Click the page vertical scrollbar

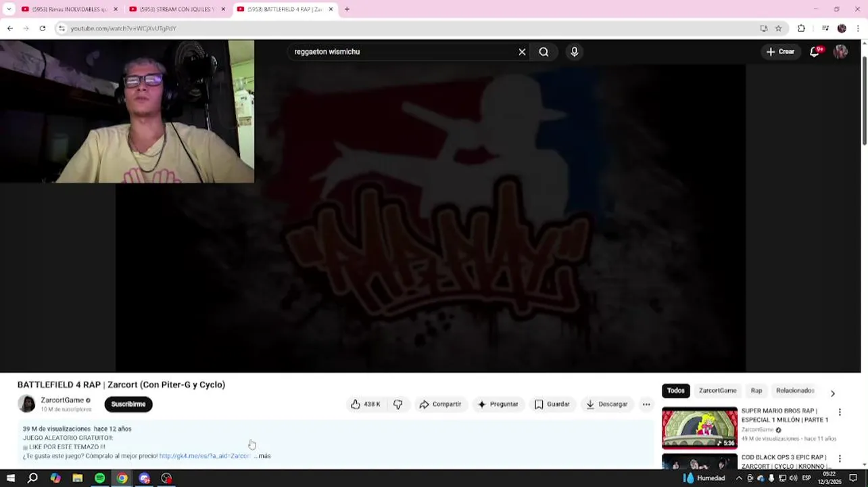864,101
